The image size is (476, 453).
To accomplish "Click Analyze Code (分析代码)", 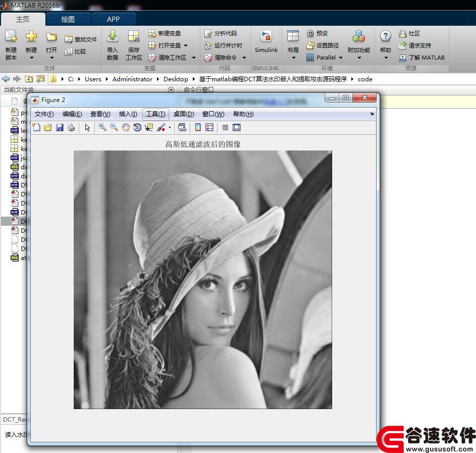I will pyautogui.click(x=221, y=33).
